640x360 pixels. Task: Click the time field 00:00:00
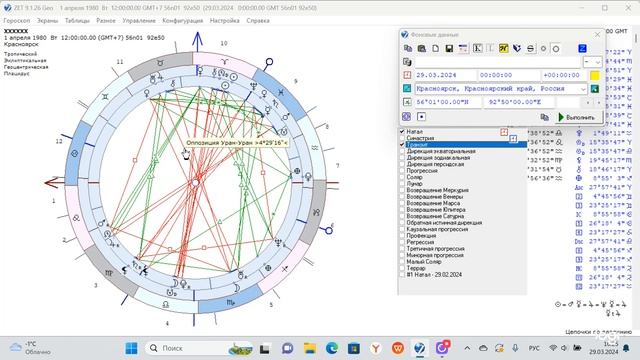click(x=509, y=75)
